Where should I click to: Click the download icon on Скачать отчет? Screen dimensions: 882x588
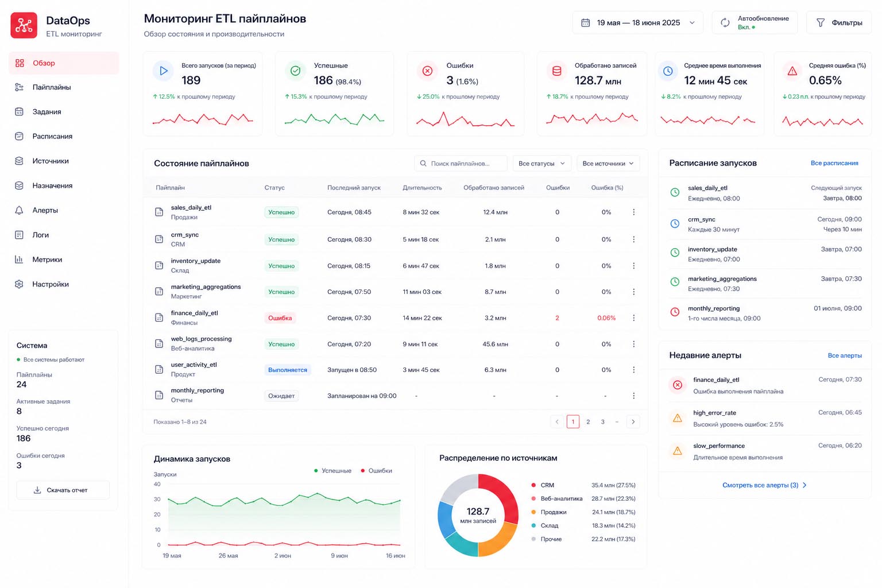[37, 490]
